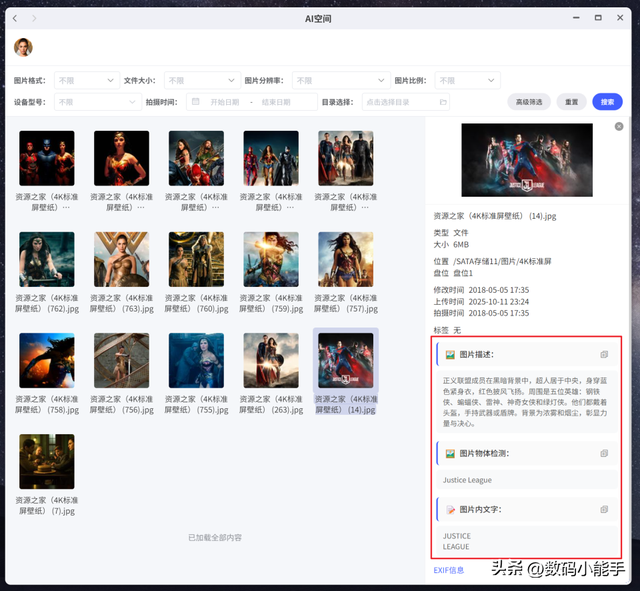Open the EXIF信息 link
Viewport: 640px width, 591px height.
click(449, 570)
